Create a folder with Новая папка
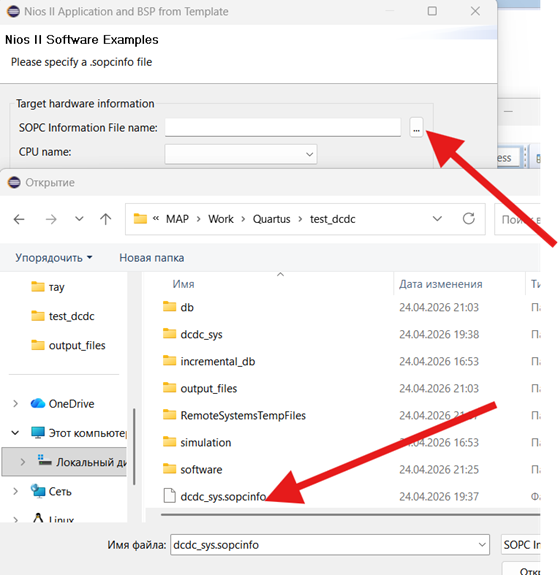Screen dimensions: 558x575 pyautogui.click(x=152, y=258)
